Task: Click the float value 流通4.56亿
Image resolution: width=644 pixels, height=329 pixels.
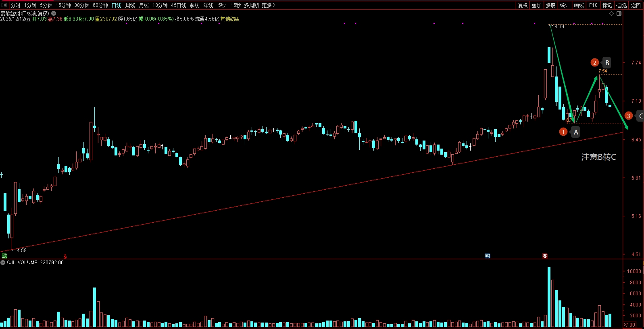Action: 207,19
